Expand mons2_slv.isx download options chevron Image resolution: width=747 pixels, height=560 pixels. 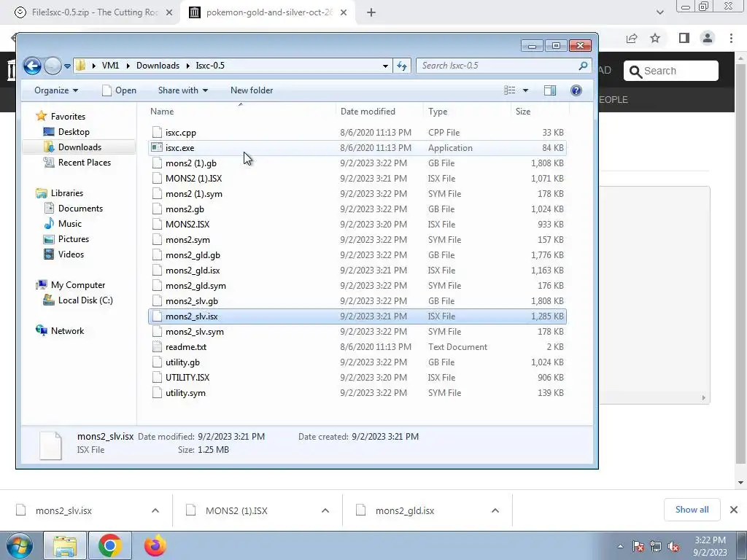pos(155,510)
